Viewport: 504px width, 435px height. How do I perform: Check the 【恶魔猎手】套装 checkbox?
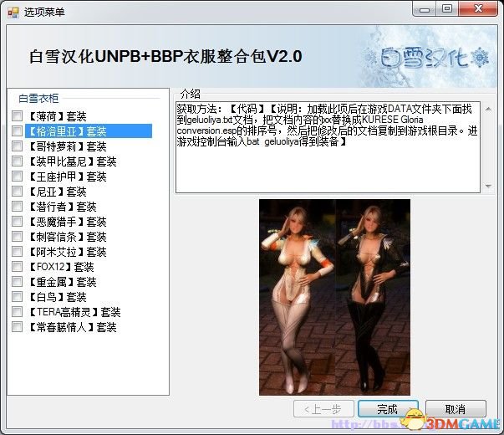tap(17, 222)
